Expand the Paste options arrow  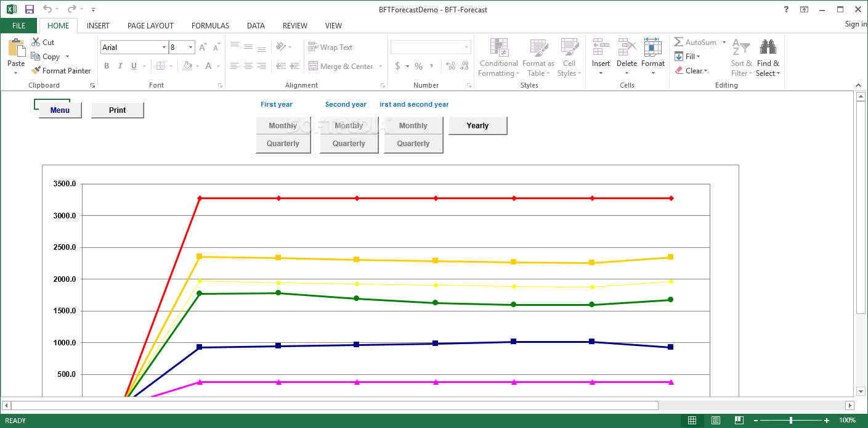click(x=16, y=73)
